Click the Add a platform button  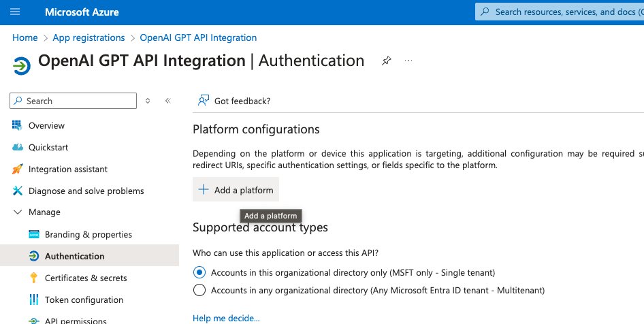coord(236,190)
